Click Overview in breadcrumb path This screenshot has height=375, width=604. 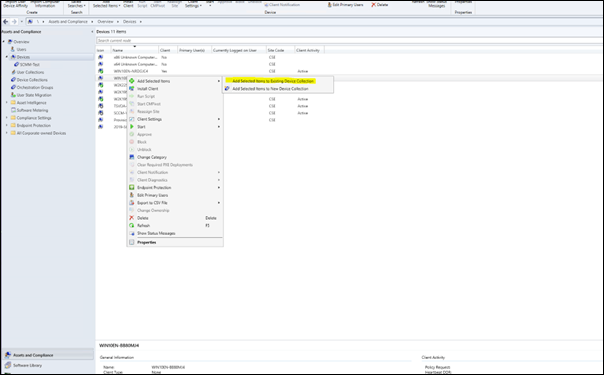pos(105,22)
